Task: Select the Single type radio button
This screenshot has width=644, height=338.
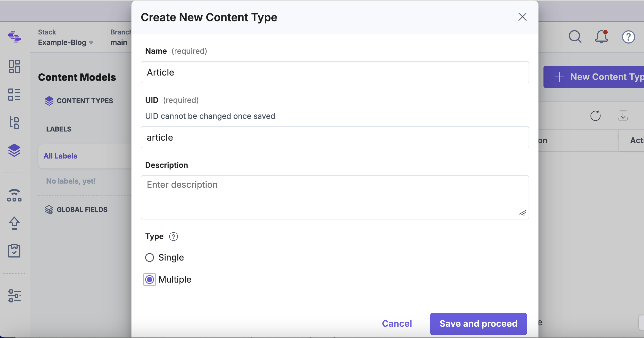Action: 150,257
